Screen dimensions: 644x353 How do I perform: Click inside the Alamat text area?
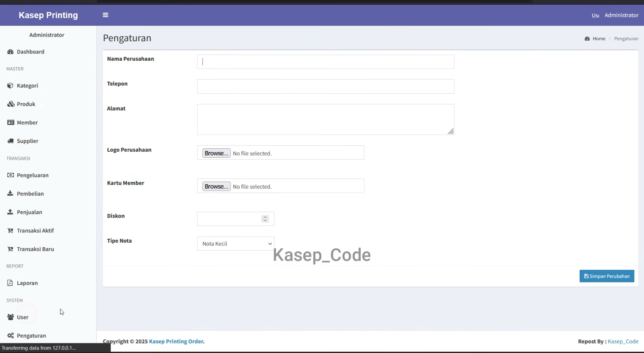(x=326, y=119)
